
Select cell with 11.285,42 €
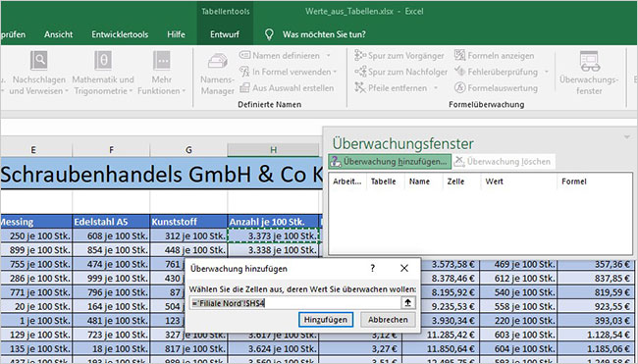(441, 336)
